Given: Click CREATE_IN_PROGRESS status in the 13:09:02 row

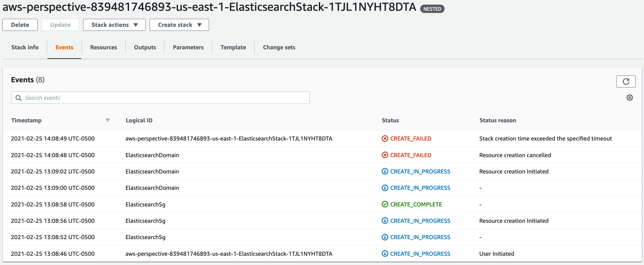Looking at the screenshot, I should click(420, 171).
